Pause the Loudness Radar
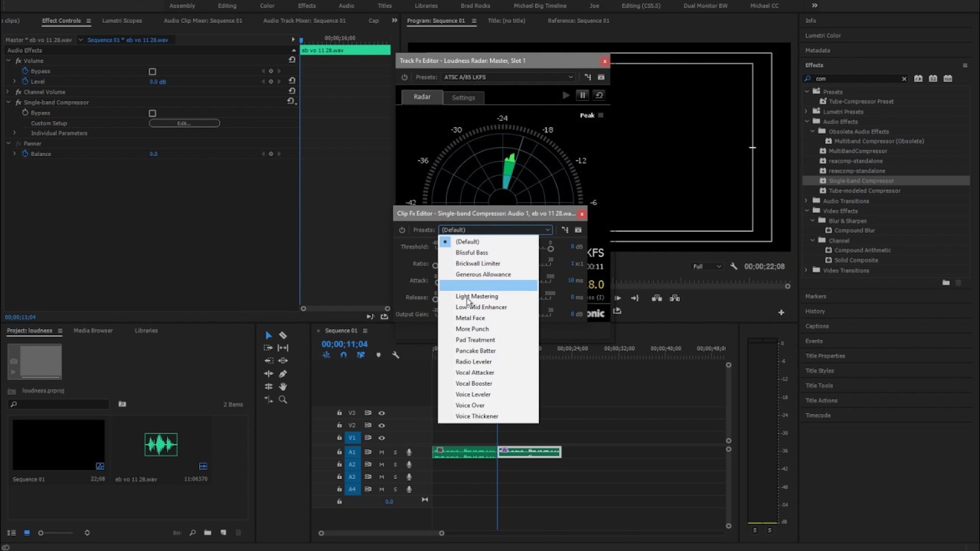Screen dimensions: 980x551 click(583, 95)
